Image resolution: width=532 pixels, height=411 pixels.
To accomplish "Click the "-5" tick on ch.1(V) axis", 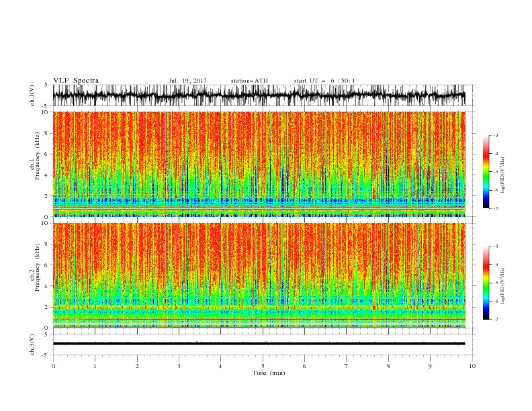I will (x=46, y=106).
